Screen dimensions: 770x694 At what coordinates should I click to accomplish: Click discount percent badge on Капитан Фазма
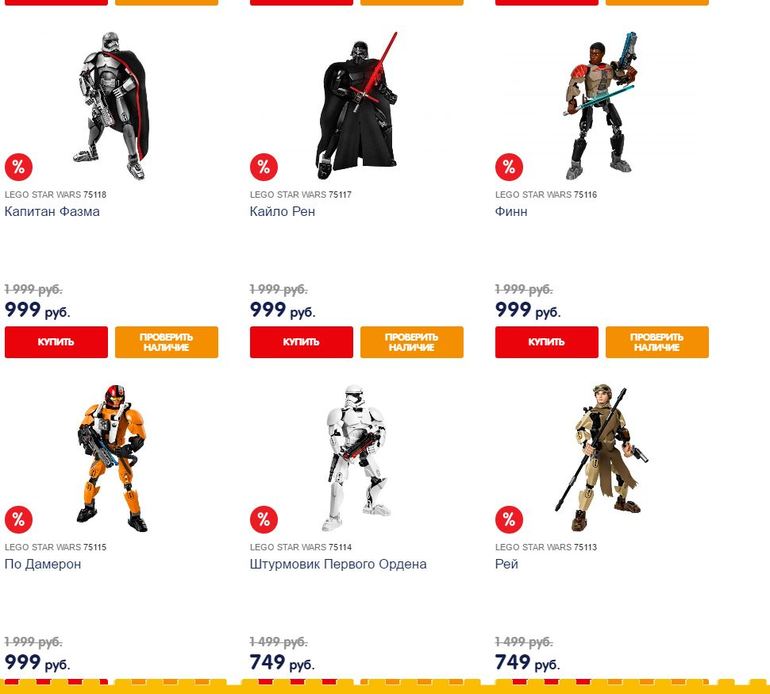pyautogui.click(x=19, y=167)
